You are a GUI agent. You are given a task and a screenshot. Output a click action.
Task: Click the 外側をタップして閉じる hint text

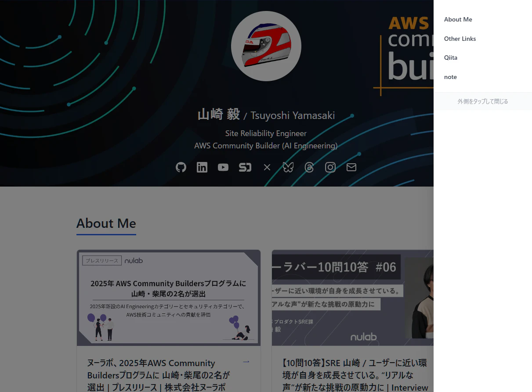[x=483, y=101]
